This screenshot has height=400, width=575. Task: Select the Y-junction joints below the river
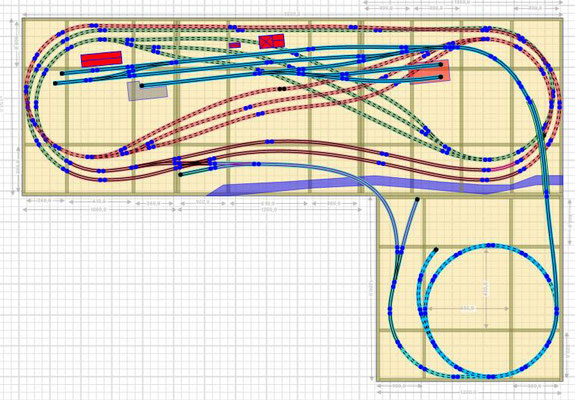399,250
